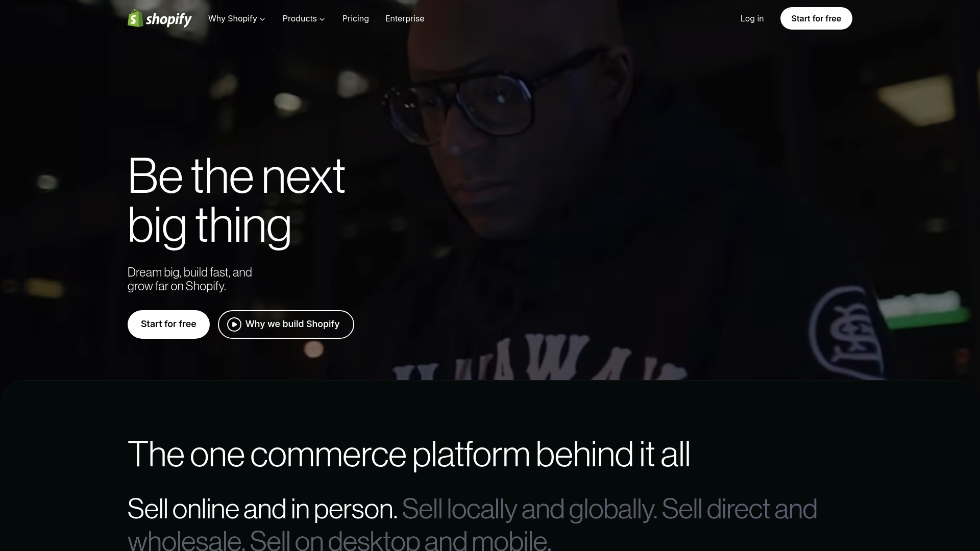Screen dimensions: 980x551
Task: Select the Sell on desktop and mobile phrase
Action: 400,540
